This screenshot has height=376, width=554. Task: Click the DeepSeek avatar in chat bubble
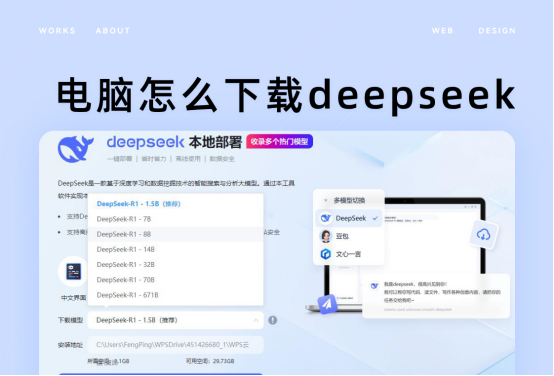[x=374, y=286]
